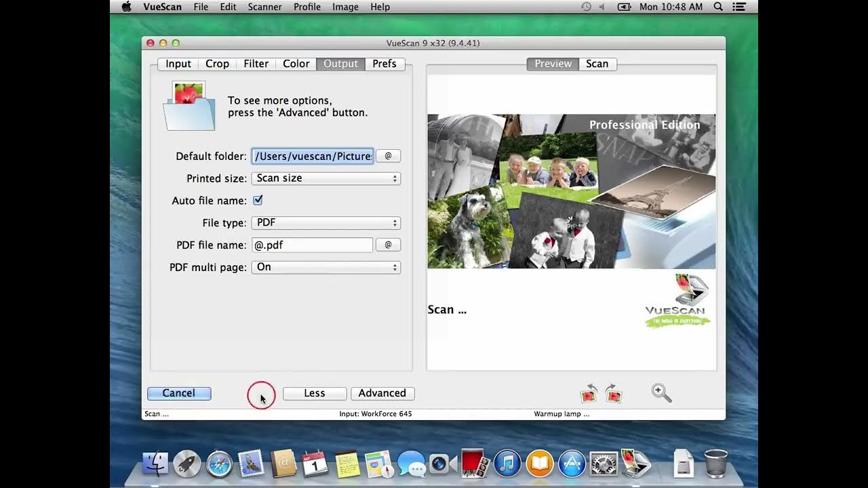Open the Apple menu

pos(126,7)
